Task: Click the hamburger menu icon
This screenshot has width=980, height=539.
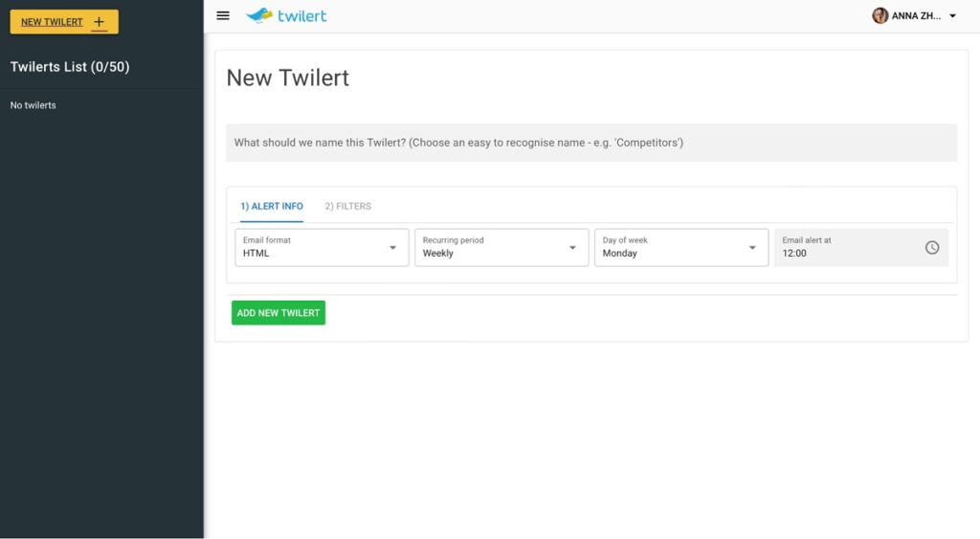Action: tap(223, 15)
